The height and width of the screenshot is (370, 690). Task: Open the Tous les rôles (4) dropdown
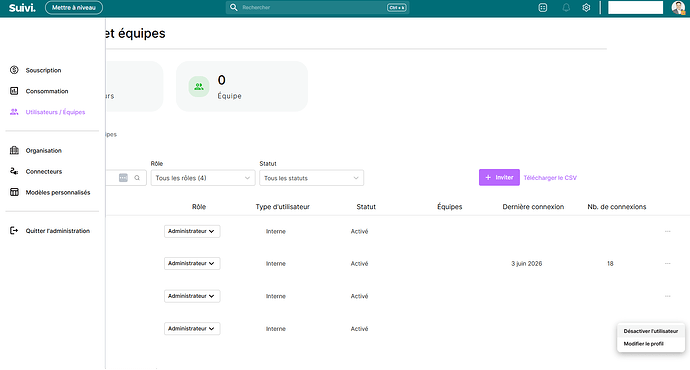203,178
